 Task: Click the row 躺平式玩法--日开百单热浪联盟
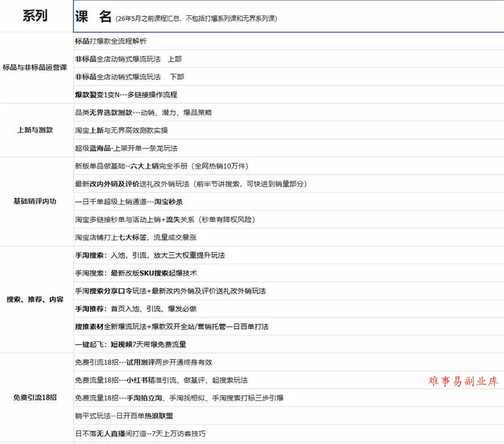[x=289, y=416]
